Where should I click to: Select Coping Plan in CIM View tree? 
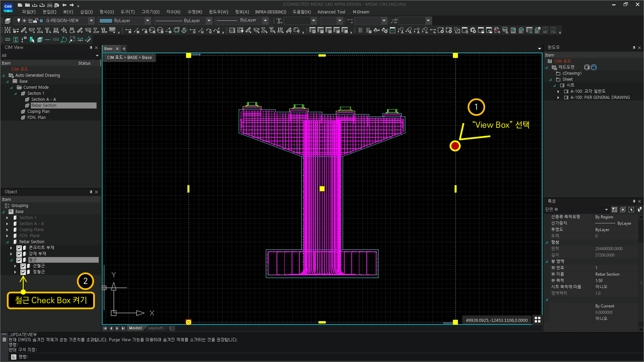pos(38,112)
